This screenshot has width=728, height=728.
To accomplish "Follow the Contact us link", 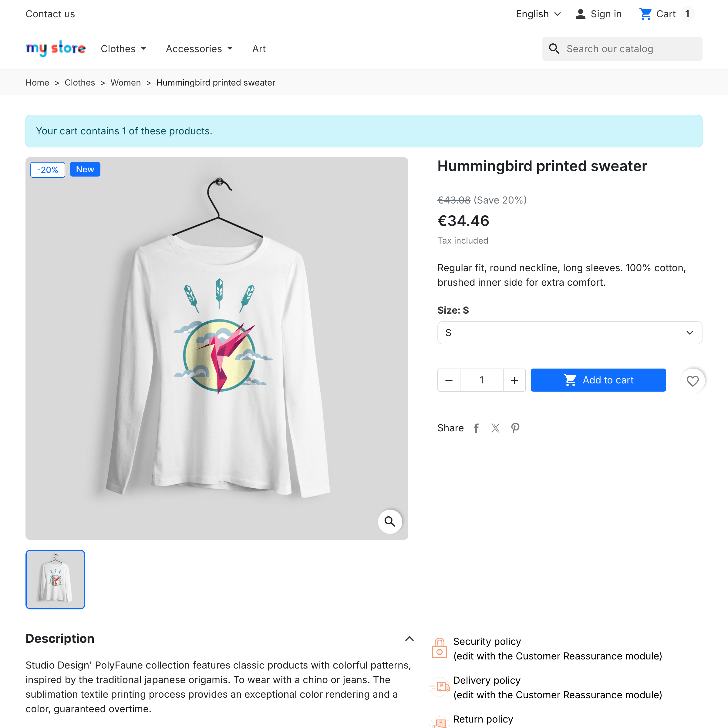I will click(50, 14).
